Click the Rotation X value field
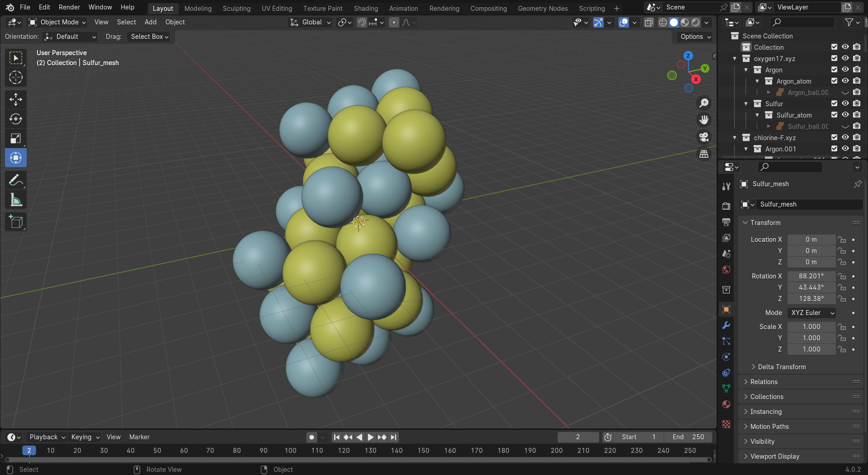 tap(811, 276)
